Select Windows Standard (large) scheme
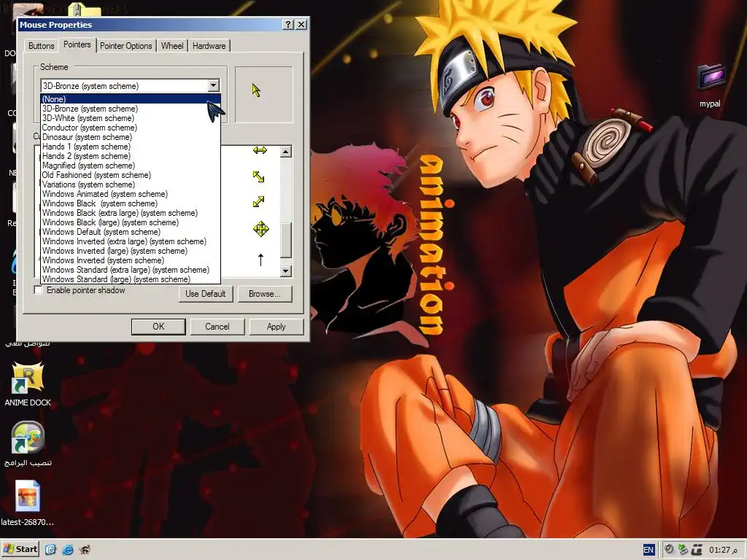 click(x=131, y=279)
